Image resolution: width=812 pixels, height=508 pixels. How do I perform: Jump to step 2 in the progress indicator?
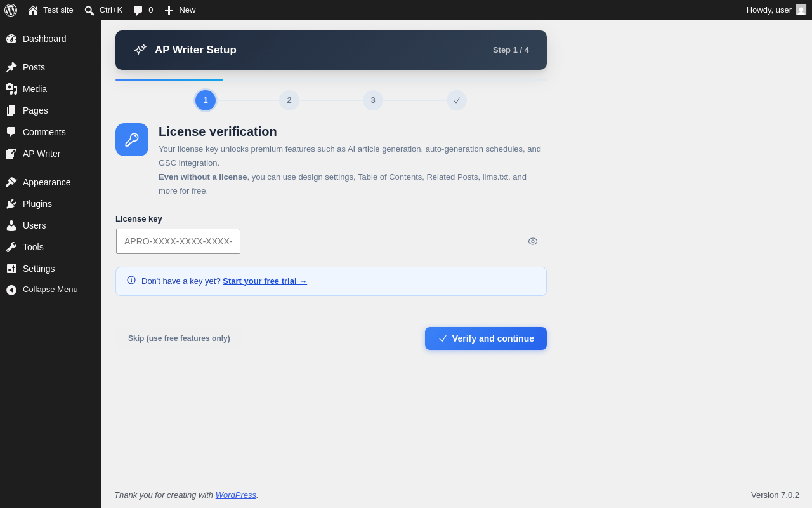tap(289, 100)
